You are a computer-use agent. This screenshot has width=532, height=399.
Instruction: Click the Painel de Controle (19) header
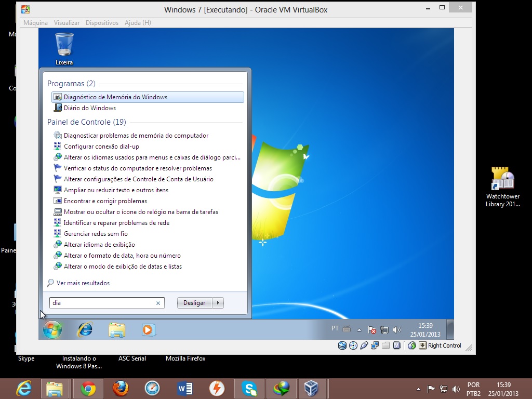click(x=87, y=122)
